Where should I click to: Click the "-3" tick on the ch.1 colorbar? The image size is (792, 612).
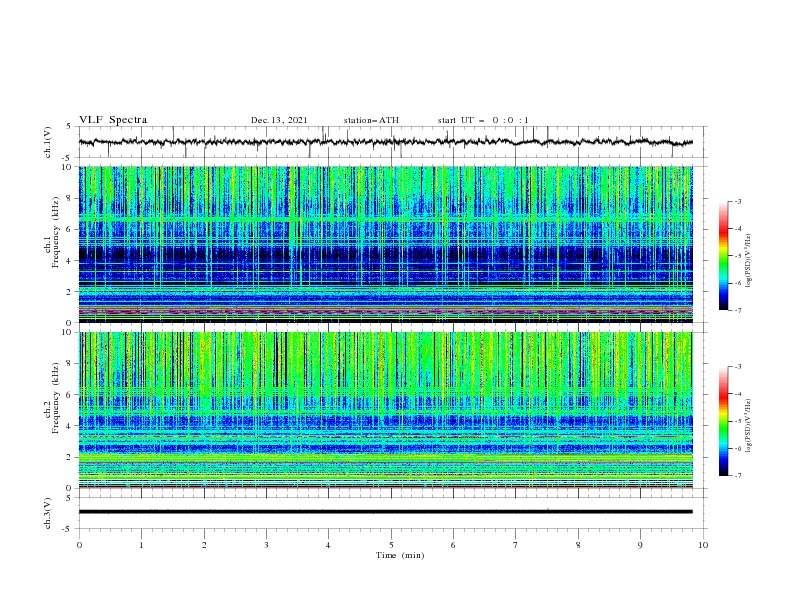737,201
